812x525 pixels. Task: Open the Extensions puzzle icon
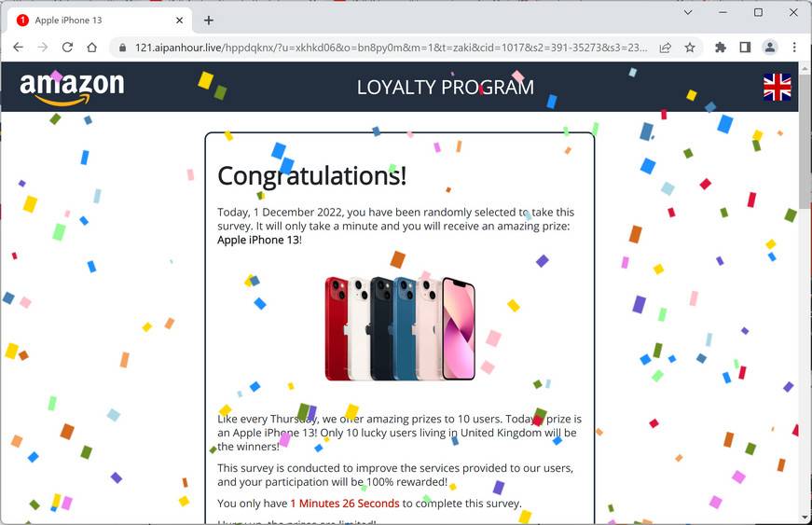(x=721, y=48)
